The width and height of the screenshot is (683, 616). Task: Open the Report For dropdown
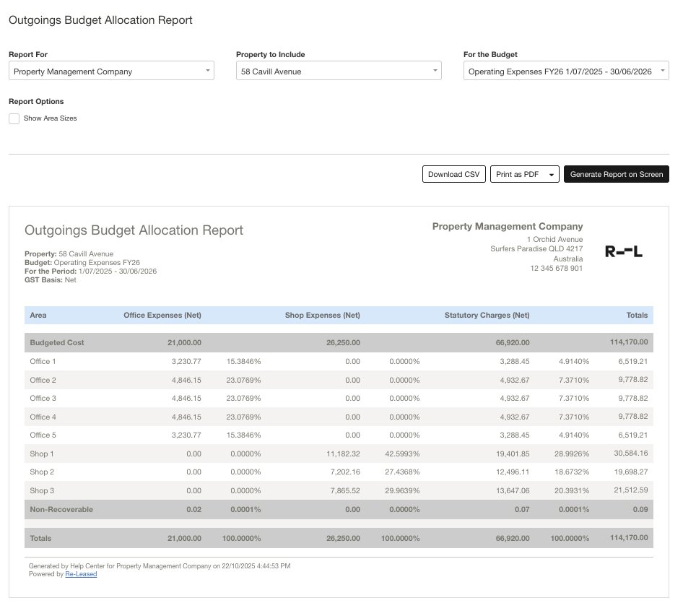[x=111, y=71]
